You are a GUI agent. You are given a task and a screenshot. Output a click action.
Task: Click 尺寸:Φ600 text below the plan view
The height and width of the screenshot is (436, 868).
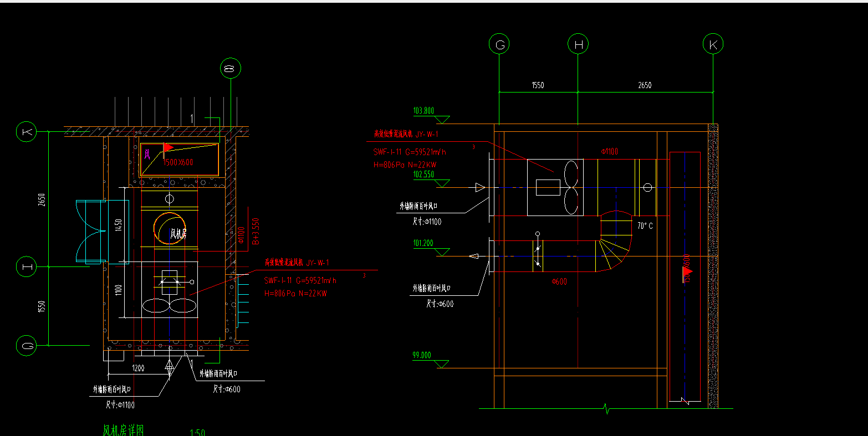(x=227, y=389)
